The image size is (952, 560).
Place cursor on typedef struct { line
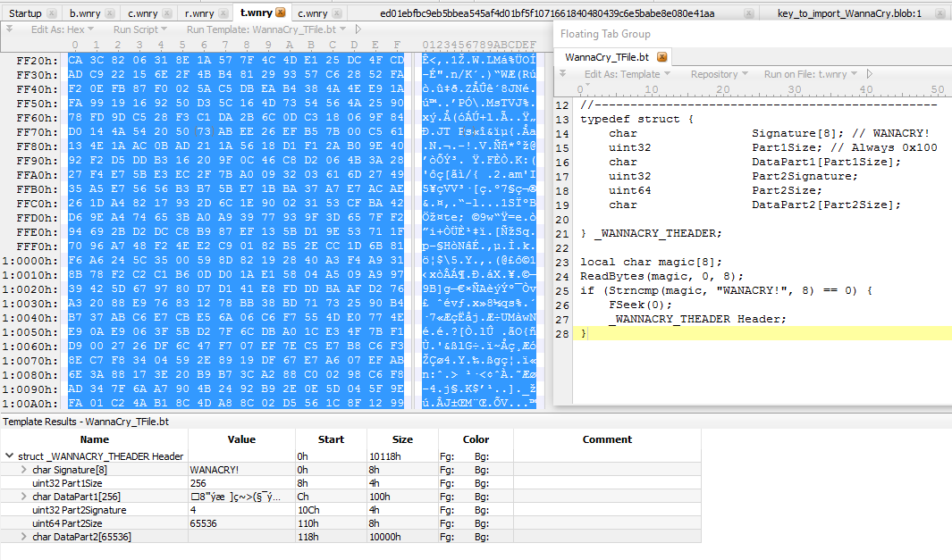coord(636,119)
